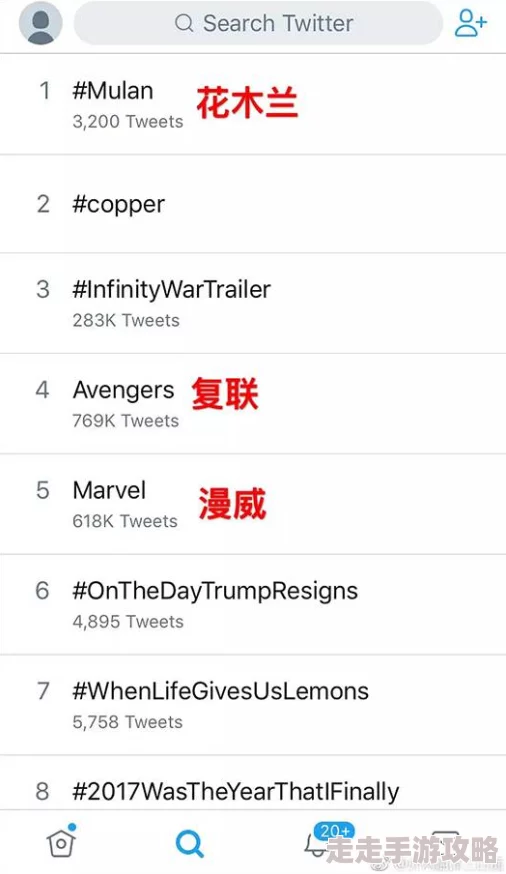506x874 pixels.
Task: Tap the add contacts person icon
Action: click(470, 23)
